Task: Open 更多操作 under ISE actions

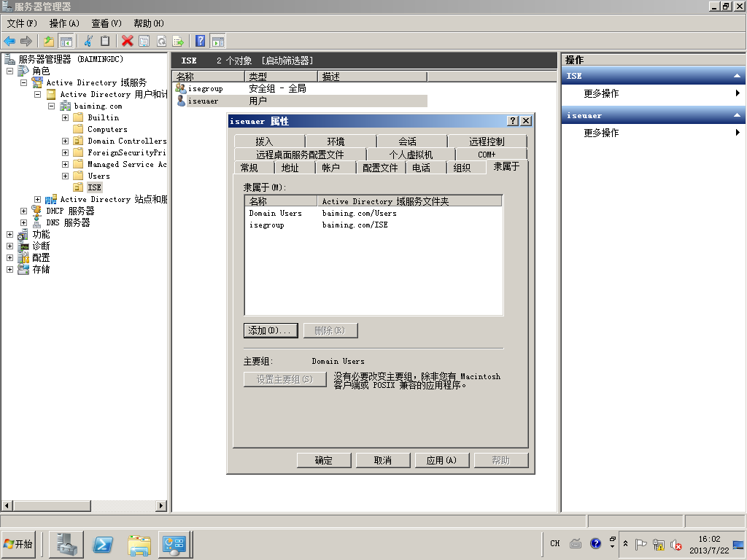Action: click(602, 93)
